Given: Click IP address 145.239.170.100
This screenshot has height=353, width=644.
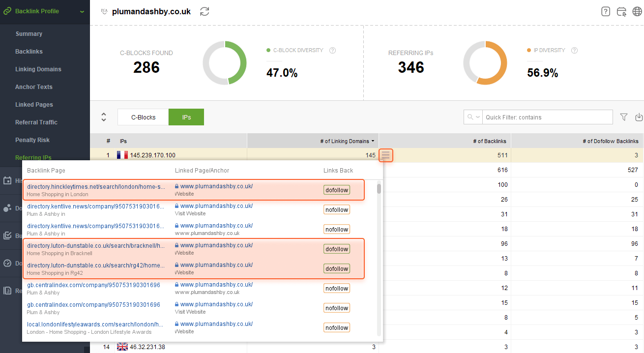Looking at the screenshot, I should tap(152, 155).
